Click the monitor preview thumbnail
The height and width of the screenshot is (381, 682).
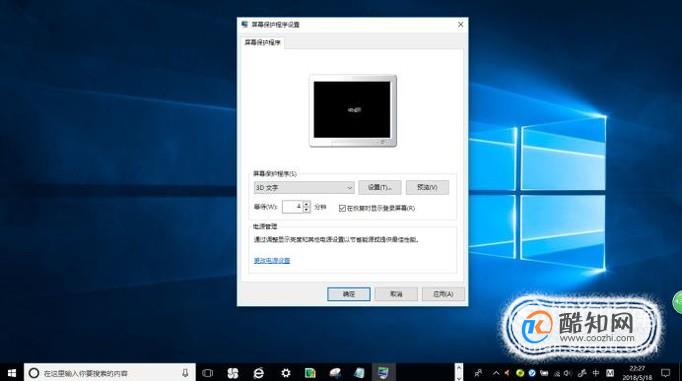point(353,111)
